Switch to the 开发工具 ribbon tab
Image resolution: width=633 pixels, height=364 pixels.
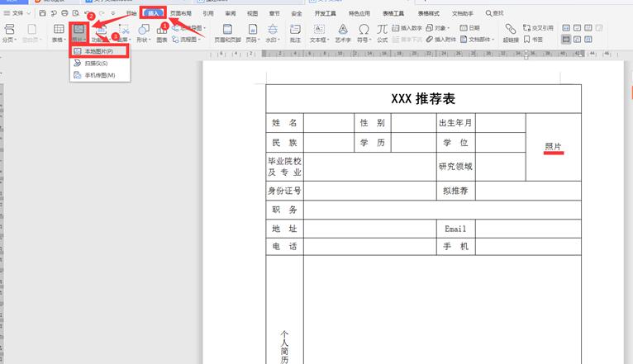pyautogui.click(x=325, y=13)
